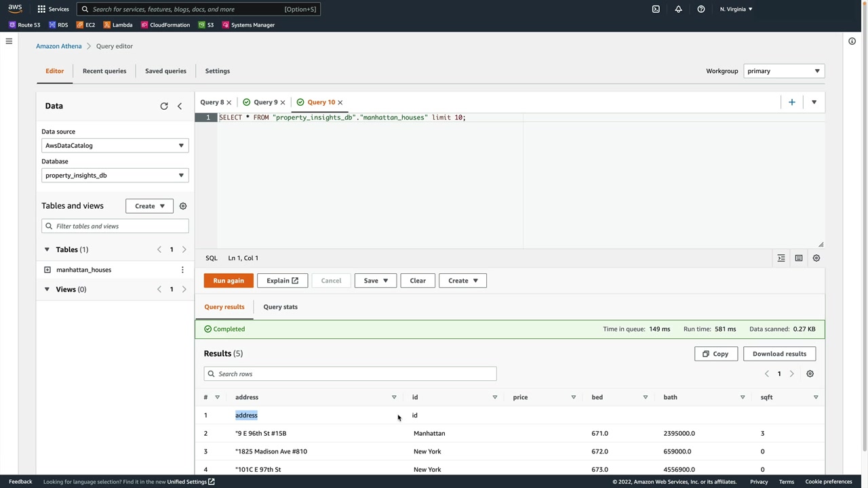Go to next Views page arrow
Image resolution: width=868 pixels, height=488 pixels.
pyautogui.click(x=184, y=289)
